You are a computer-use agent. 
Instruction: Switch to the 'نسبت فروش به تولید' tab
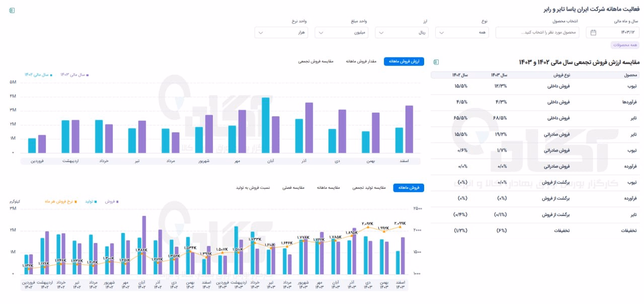click(253, 188)
